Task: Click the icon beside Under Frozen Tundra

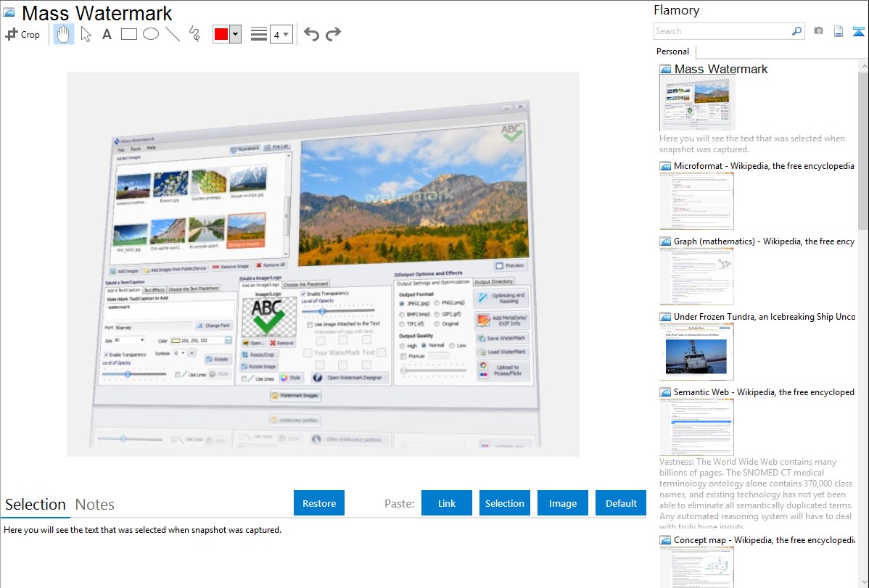Action: [665, 317]
